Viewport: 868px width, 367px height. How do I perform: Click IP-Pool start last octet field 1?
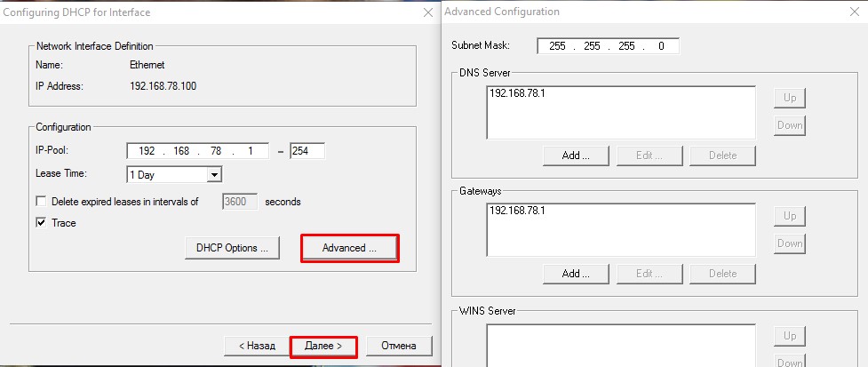click(251, 151)
